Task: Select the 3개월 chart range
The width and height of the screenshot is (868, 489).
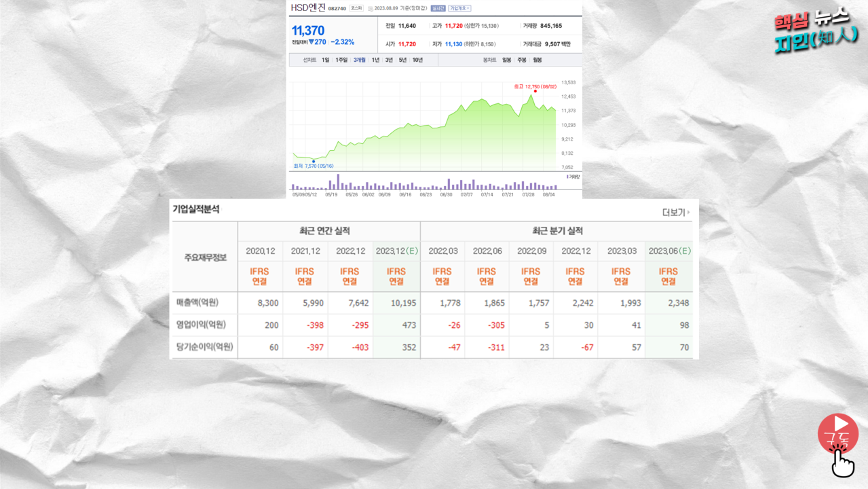Action: [360, 60]
